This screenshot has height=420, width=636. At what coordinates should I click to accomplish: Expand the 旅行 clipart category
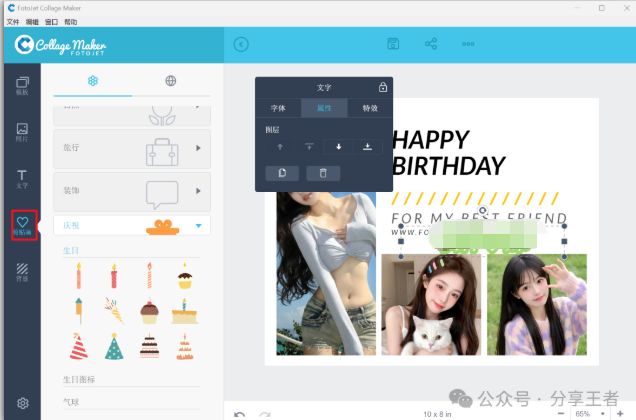[x=197, y=148]
